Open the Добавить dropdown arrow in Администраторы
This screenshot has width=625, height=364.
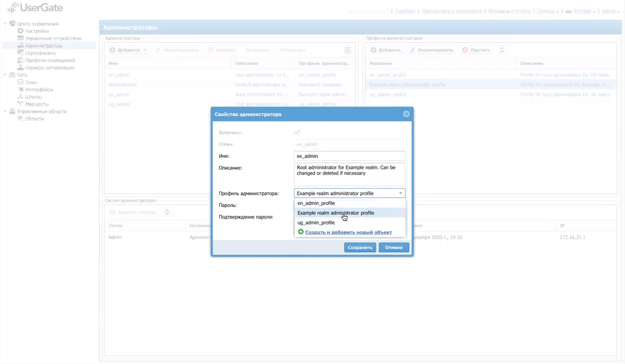[x=144, y=50]
